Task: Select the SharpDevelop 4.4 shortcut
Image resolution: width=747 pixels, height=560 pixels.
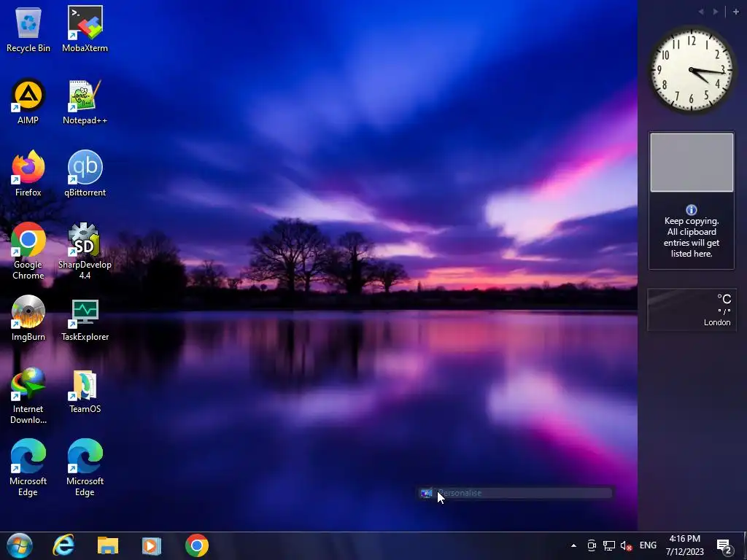Action: pos(85,251)
